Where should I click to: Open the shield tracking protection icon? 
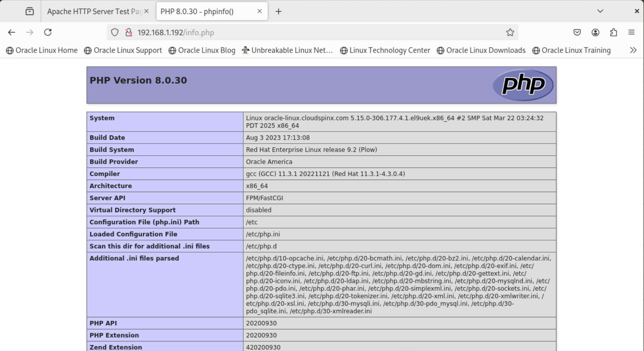(x=114, y=32)
